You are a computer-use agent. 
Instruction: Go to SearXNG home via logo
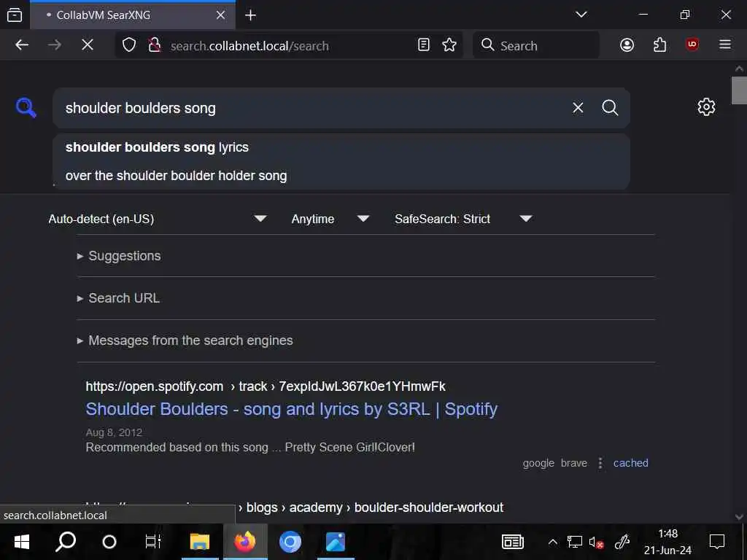26,108
